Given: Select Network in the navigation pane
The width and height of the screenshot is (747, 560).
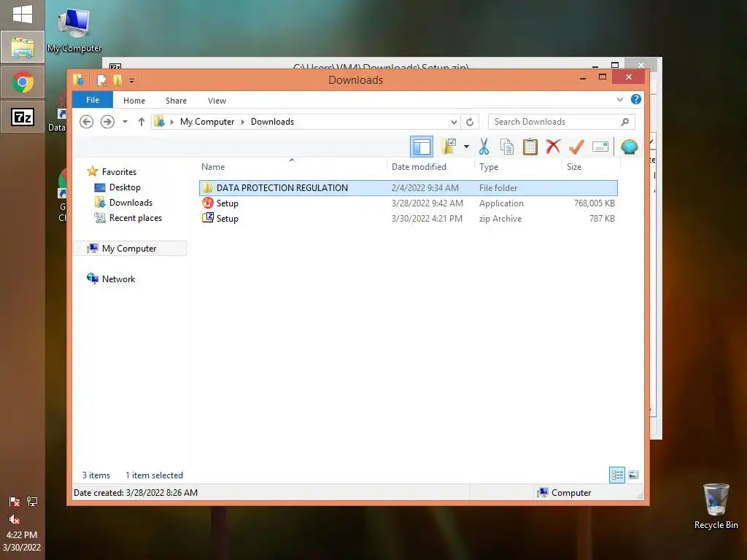Looking at the screenshot, I should [119, 279].
